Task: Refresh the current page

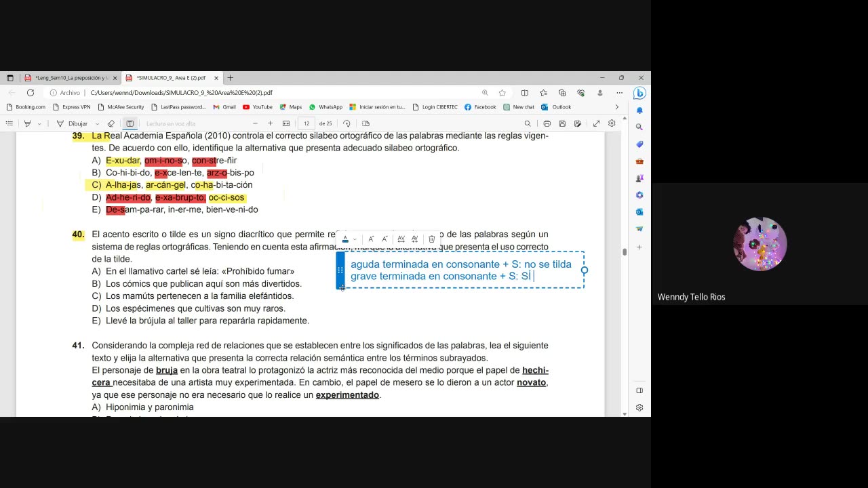Action: click(x=31, y=93)
